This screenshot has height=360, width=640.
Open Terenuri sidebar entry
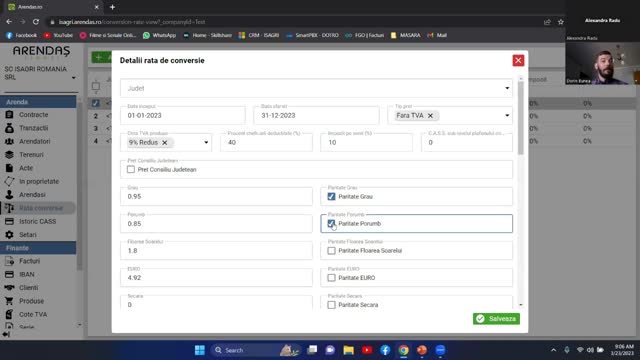click(31, 155)
